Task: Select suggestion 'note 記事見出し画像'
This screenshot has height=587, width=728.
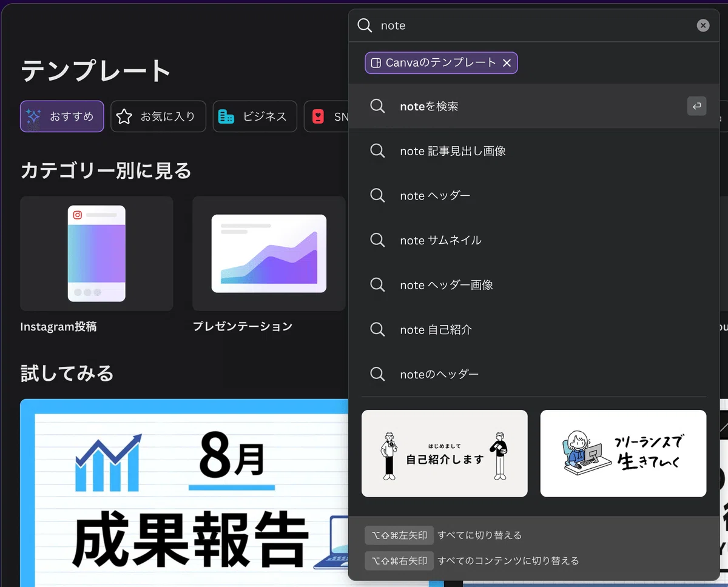Action: [x=534, y=151]
